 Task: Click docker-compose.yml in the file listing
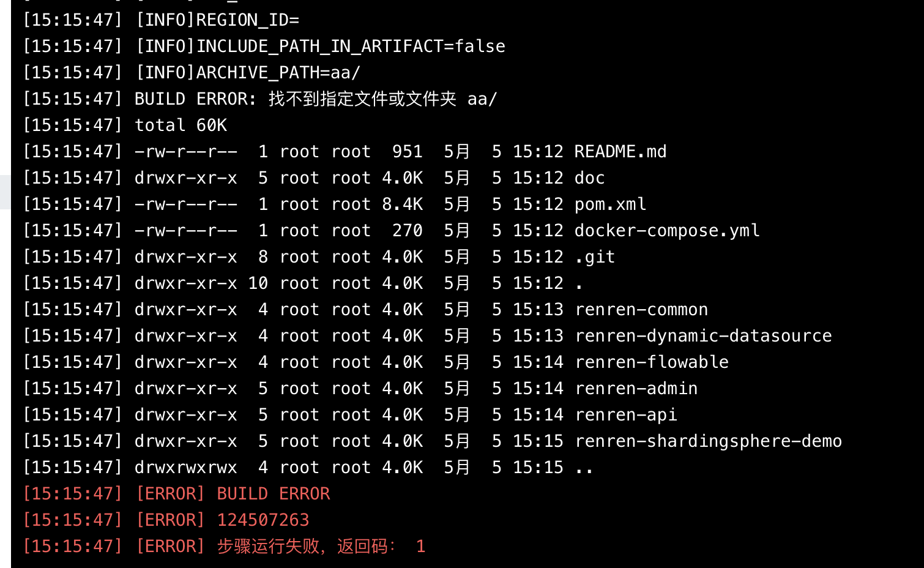pos(667,230)
